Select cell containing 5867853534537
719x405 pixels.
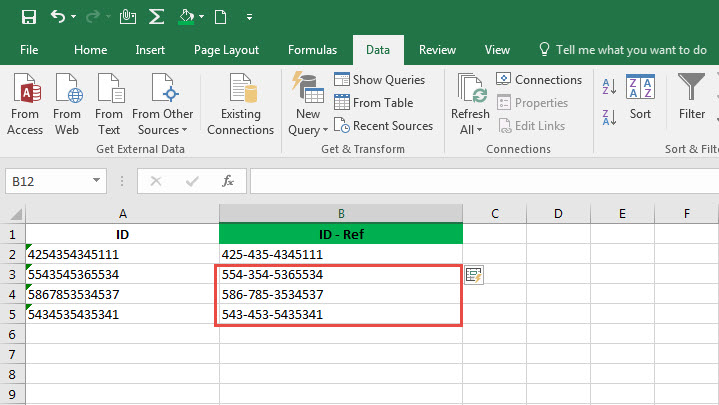point(122,294)
